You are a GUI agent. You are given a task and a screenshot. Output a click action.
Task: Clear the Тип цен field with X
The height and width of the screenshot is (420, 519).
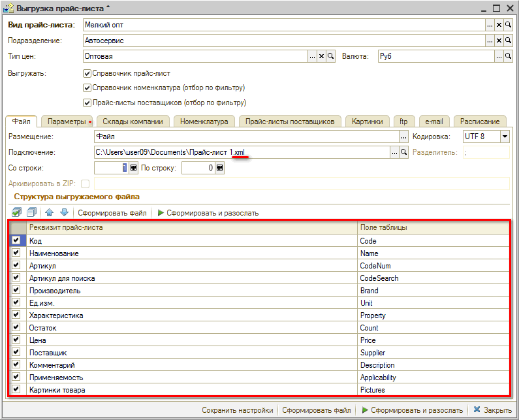(321, 56)
